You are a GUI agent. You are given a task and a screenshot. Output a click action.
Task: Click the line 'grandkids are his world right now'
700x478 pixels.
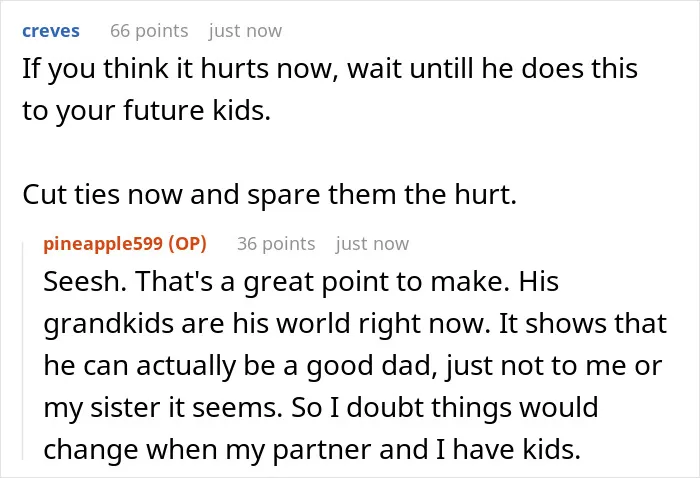(x=355, y=324)
